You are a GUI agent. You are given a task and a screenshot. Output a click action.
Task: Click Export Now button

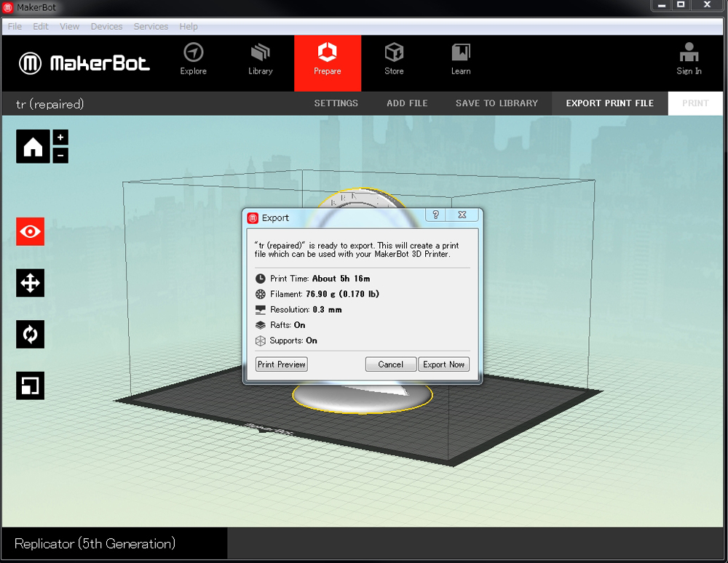point(443,364)
